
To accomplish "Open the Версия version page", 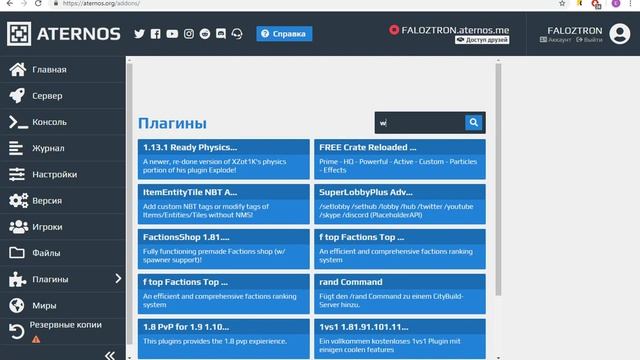I will (63, 200).
